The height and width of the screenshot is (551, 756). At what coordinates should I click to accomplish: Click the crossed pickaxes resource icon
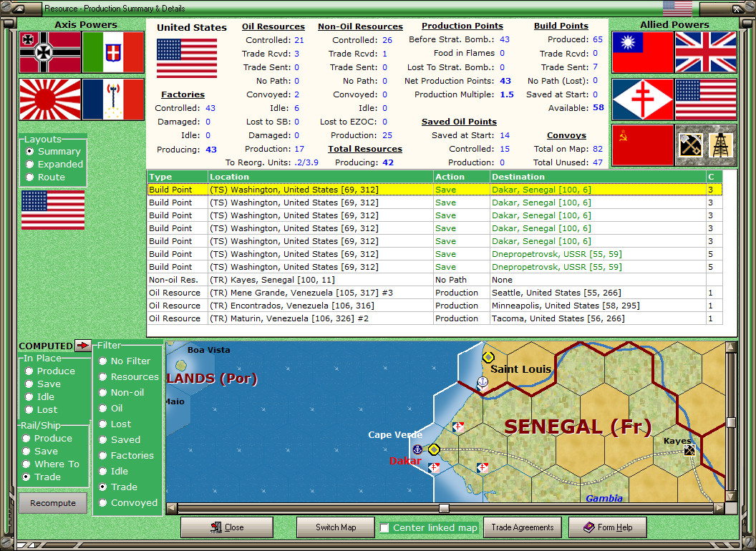690,145
